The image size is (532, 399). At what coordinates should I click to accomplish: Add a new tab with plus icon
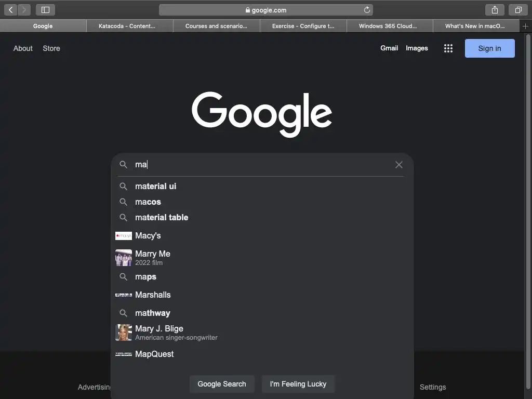pos(525,26)
